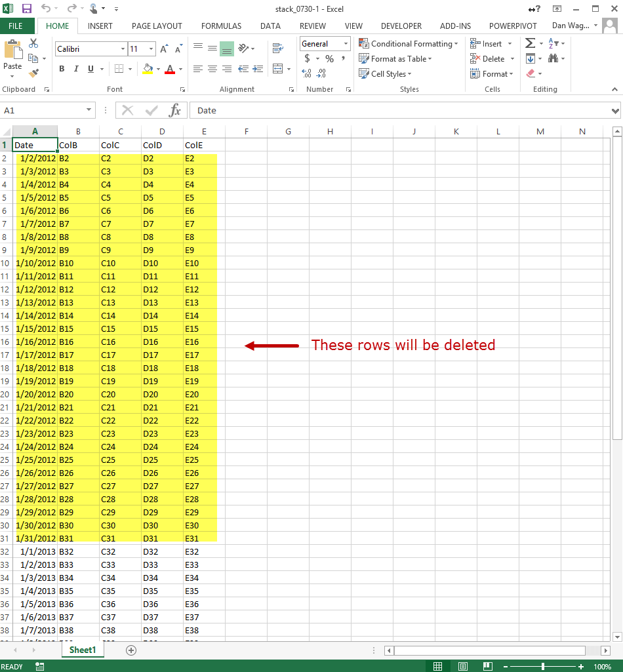This screenshot has height=672, width=623.
Task: Click the Clear eraser icon
Action: [531, 73]
